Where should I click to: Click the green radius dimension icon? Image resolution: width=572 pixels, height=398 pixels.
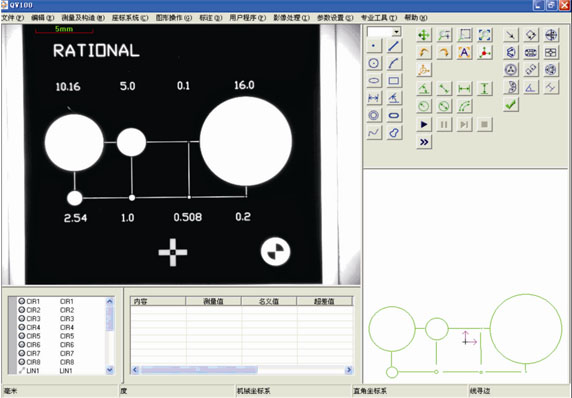pos(424,106)
